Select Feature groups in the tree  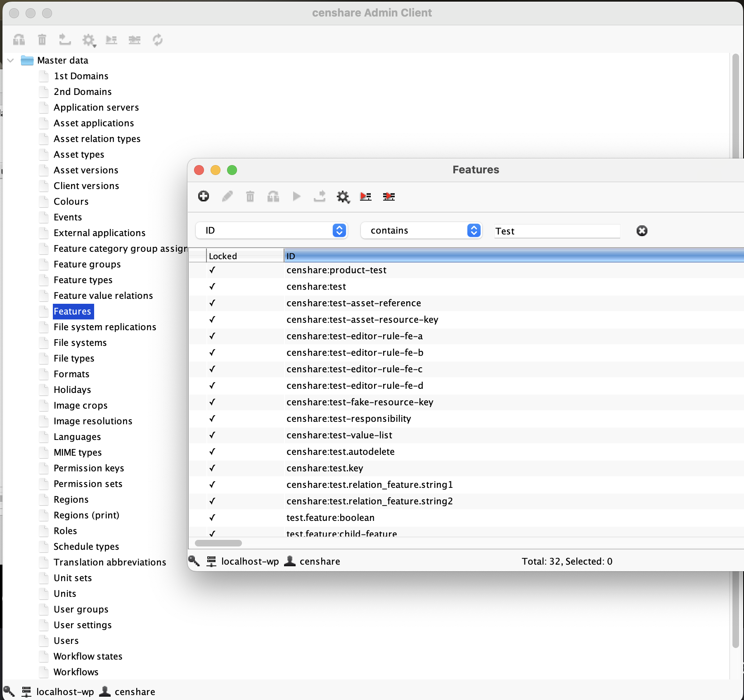(x=87, y=264)
